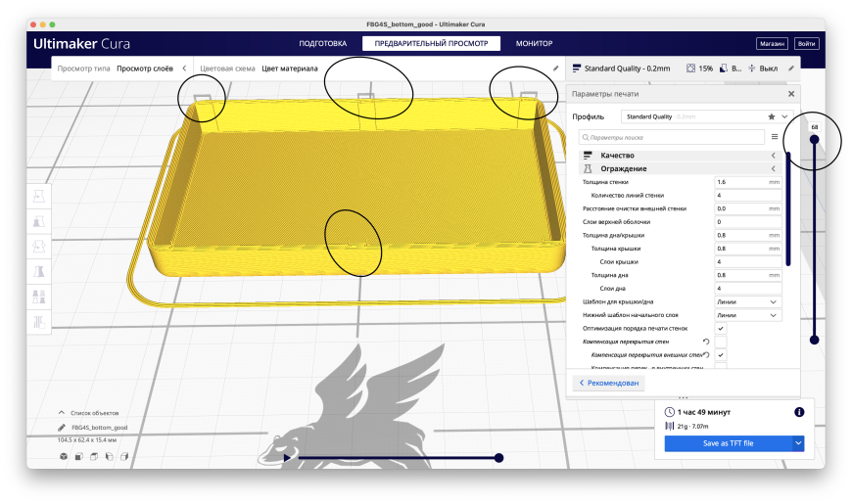Click the lower handle of the layer slider

pos(814,340)
